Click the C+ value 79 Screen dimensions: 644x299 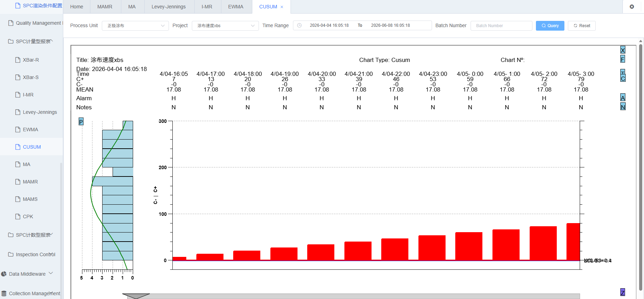tap(581, 79)
